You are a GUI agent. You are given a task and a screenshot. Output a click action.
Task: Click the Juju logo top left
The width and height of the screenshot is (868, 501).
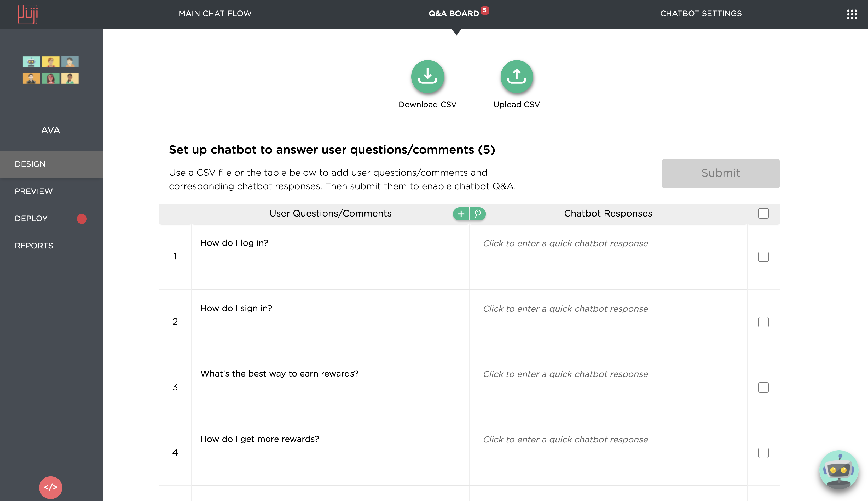click(28, 13)
